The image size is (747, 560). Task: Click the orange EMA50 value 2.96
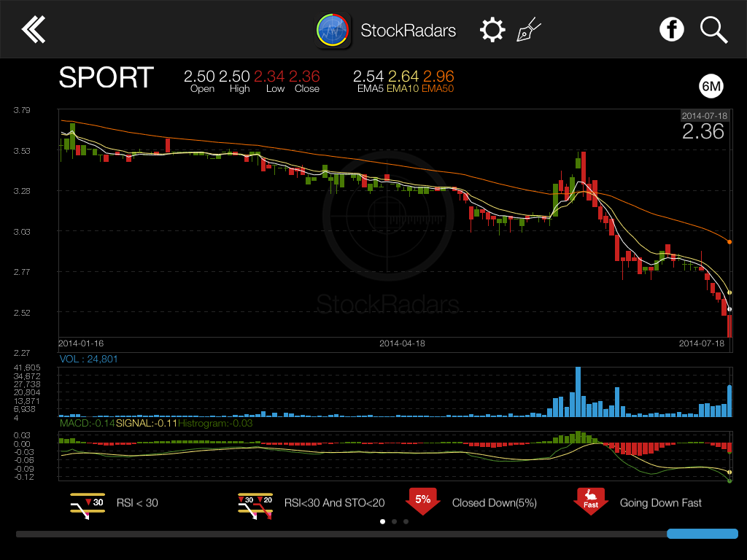pyautogui.click(x=438, y=76)
